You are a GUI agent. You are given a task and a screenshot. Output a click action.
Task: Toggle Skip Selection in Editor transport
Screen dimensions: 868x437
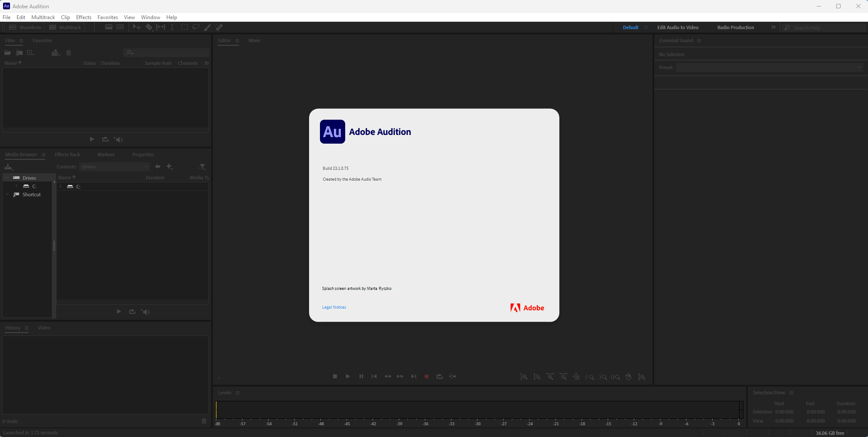pos(453,376)
